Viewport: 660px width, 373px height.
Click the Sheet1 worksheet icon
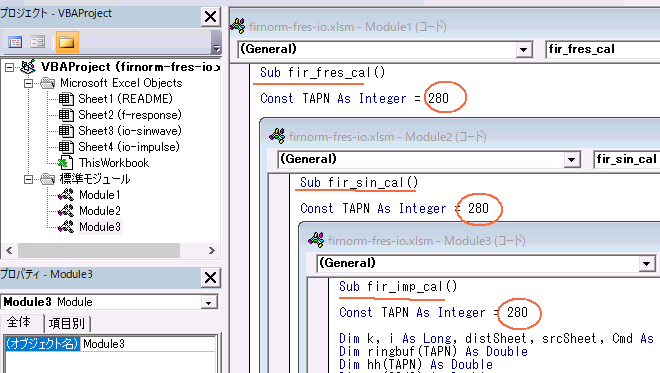pyautogui.click(x=66, y=99)
